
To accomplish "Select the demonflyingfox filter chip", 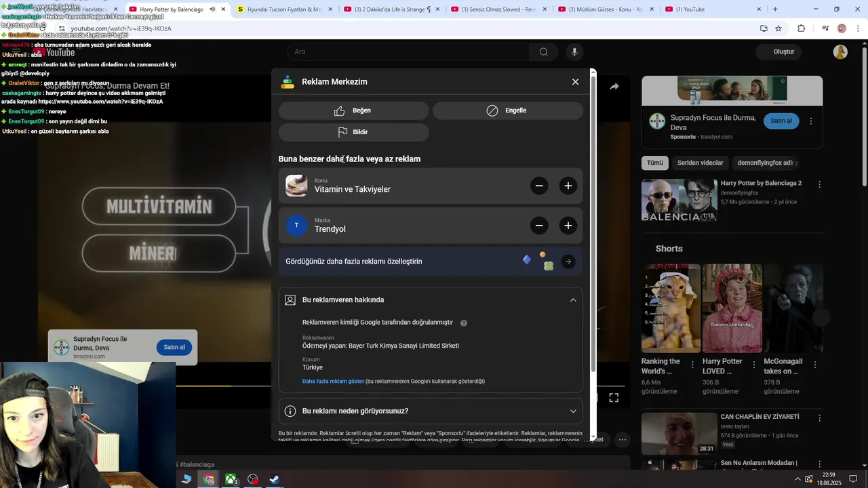I will [767, 163].
